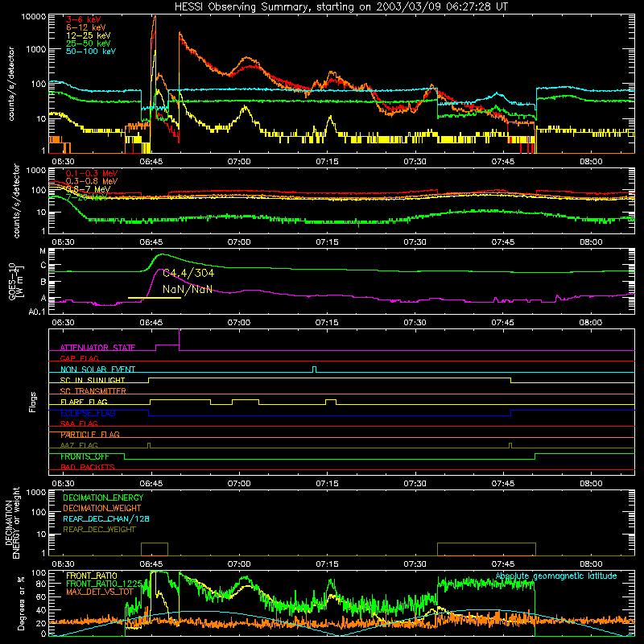Screen dimensions: 644x644
Task: Click 07:00 tick label below the top panel
Action: pyautogui.click(x=239, y=162)
